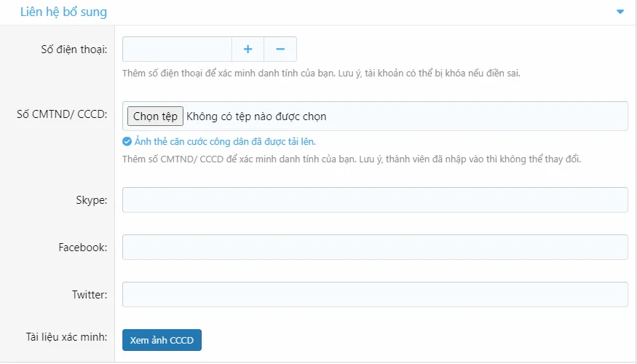The width and height of the screenshot is (637, 364).
Task: Click the Liên hệ bổ sung header title
Action: click(x=63, y=12)
